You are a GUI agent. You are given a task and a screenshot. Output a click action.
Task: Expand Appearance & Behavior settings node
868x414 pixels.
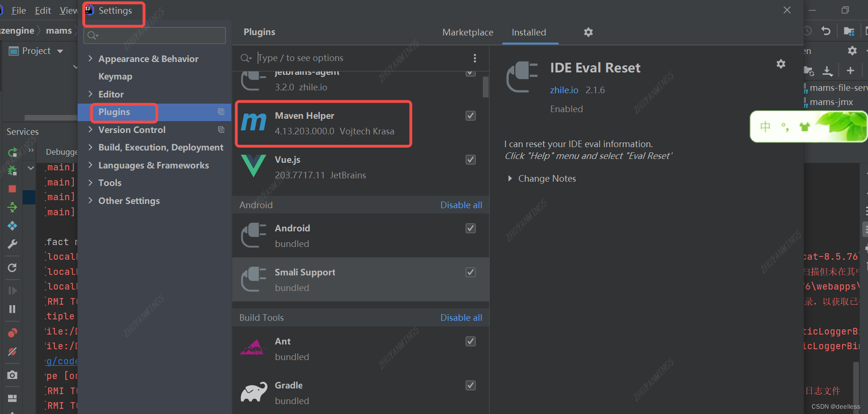90,59
